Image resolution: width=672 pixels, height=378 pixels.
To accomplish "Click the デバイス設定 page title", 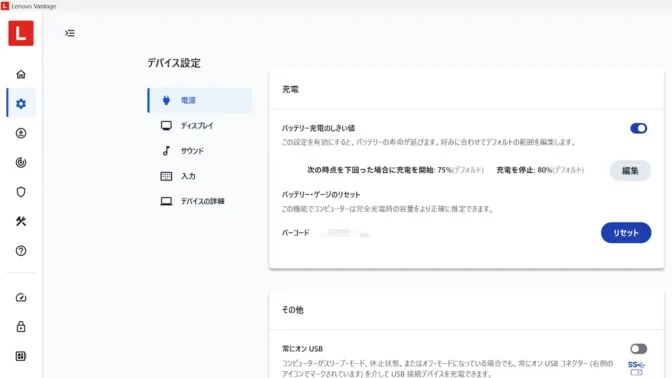I will pos(174,63).
